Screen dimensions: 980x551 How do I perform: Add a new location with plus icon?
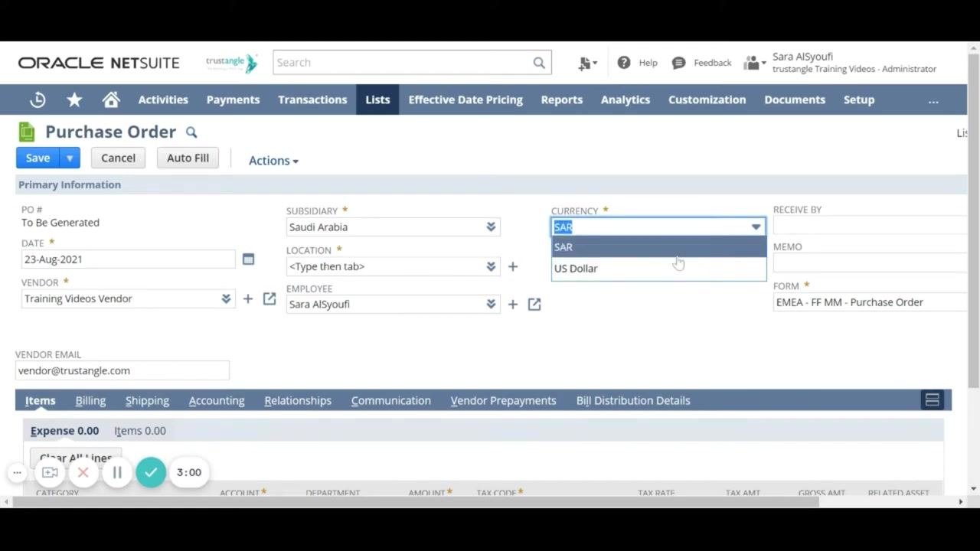coord(512,266)
